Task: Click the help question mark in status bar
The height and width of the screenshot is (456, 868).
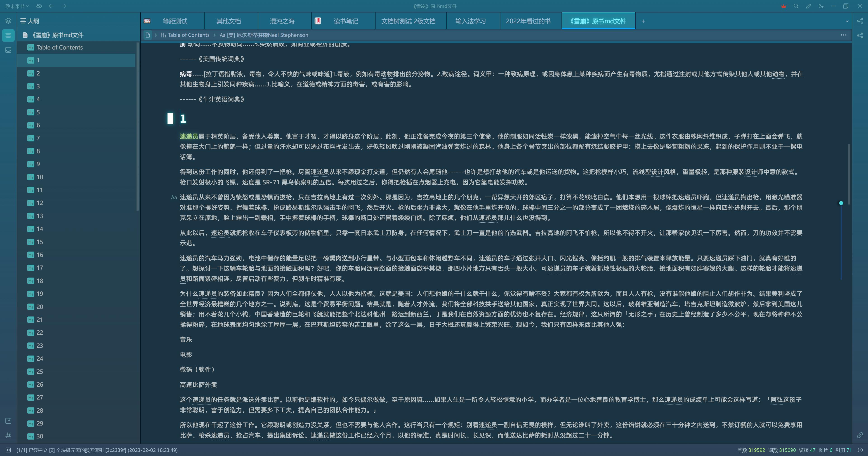Action: (x=860, y=450)
